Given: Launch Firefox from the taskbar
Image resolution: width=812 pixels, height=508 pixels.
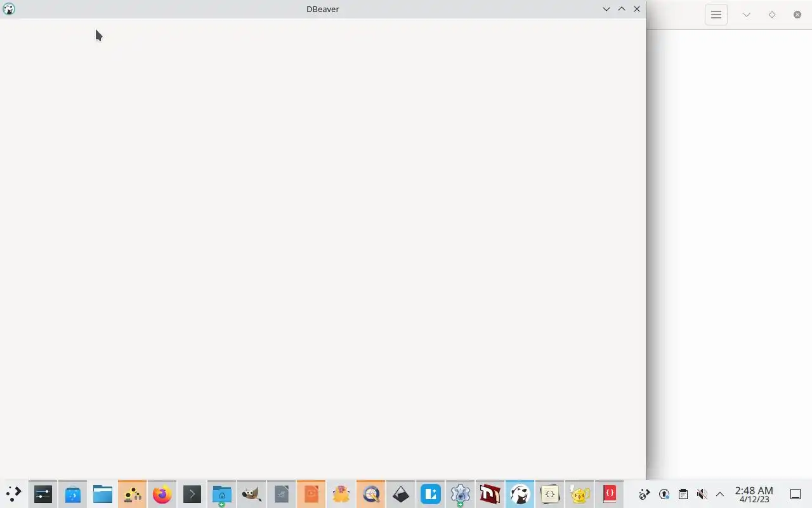Looking at the screenshot, I should [162, 493].
